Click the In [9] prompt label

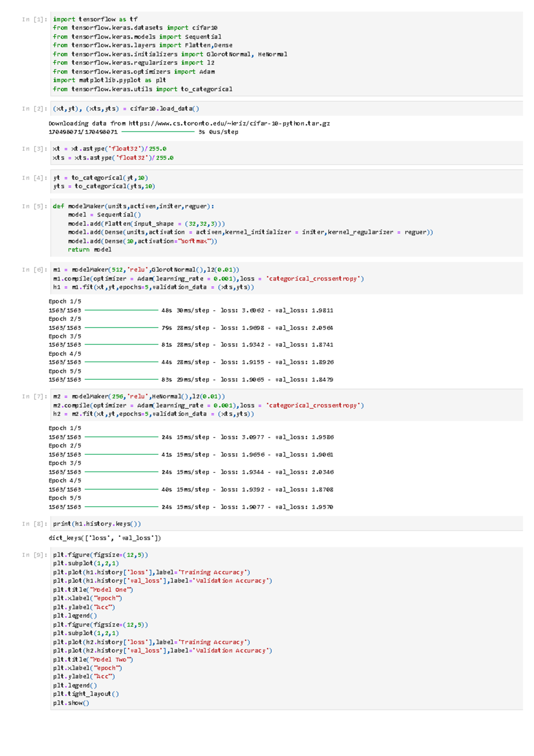coord(34,555)
